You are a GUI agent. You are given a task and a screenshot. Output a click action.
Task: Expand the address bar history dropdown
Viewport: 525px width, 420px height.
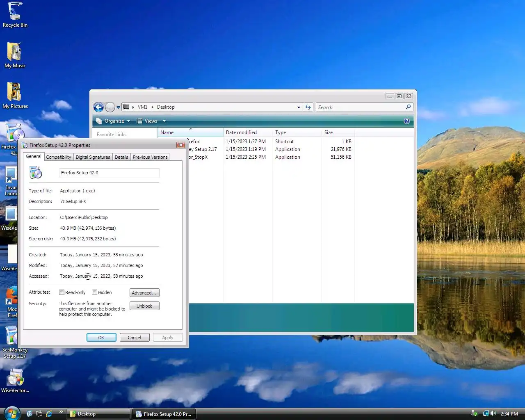[299, 107]
